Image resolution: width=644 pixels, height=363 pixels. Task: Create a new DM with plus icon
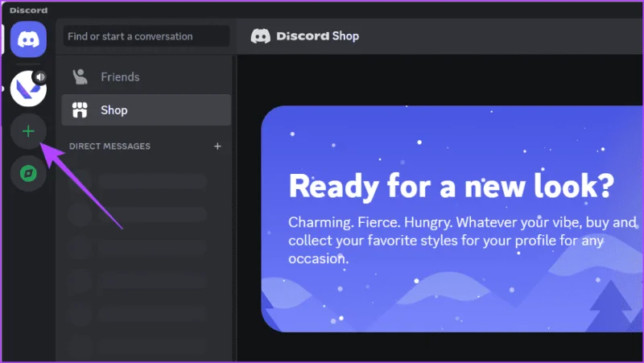coord(217,146)
